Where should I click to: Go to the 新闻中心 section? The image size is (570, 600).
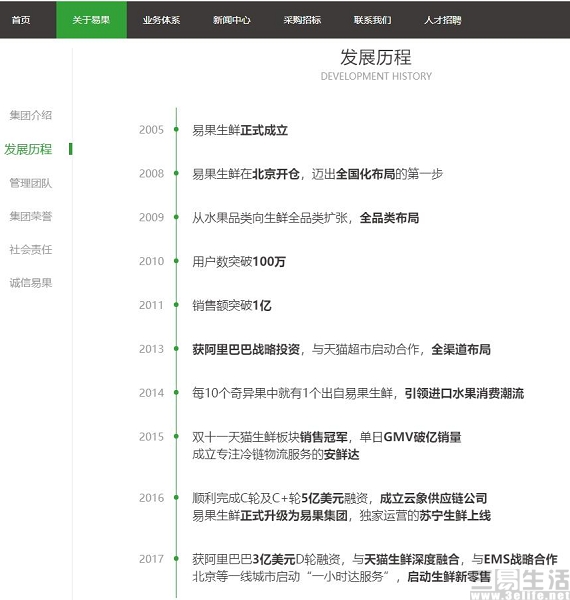point(232,20)
